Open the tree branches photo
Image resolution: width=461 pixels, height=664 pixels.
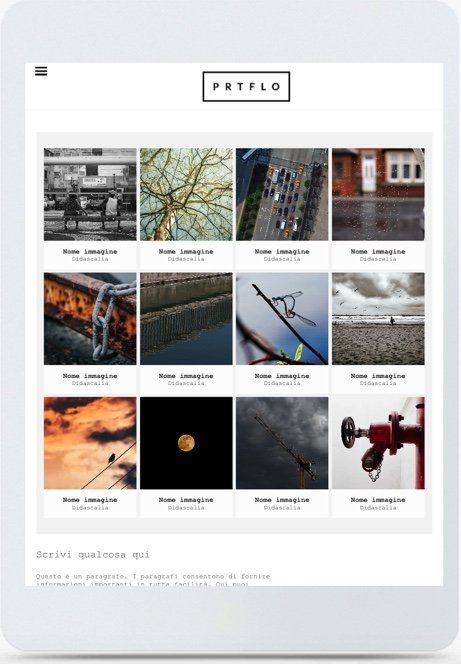point(186,194)
